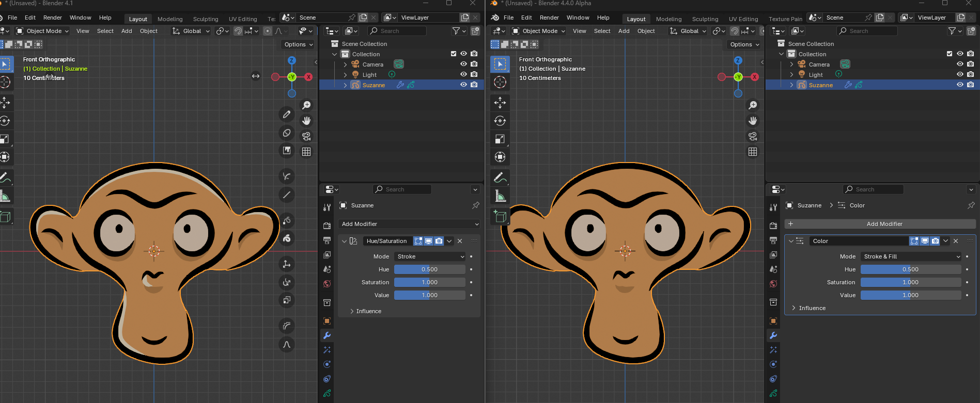Image resolution: width=980 pixels, height=403 pixels.
Task: Open Add Modifier dropdown in Blender 4.1
Action: tap(409, 224)
